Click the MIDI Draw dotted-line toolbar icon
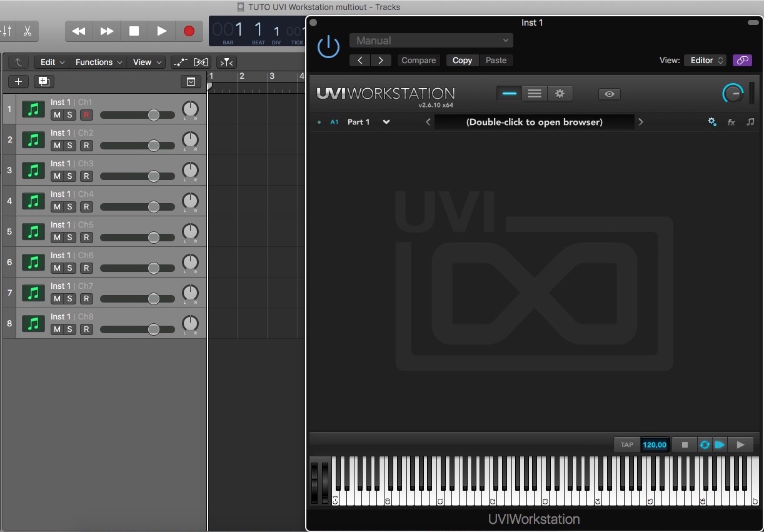764x532 pixels. tap(180, 62)
